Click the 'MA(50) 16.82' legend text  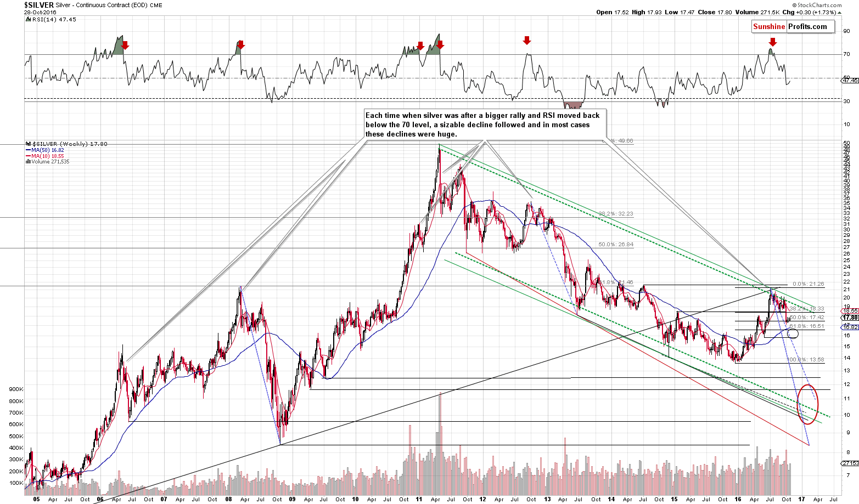click(48, 150)
